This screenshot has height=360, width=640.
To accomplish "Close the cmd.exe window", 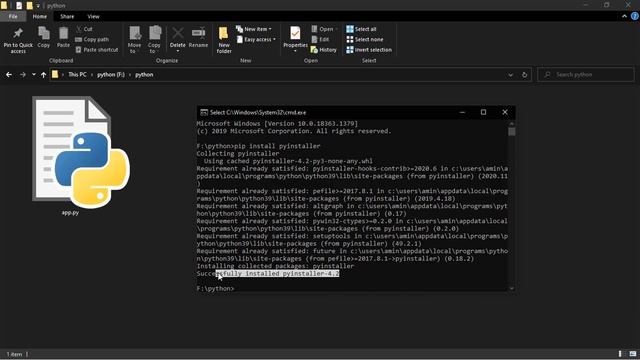I will tap(505, 112).
